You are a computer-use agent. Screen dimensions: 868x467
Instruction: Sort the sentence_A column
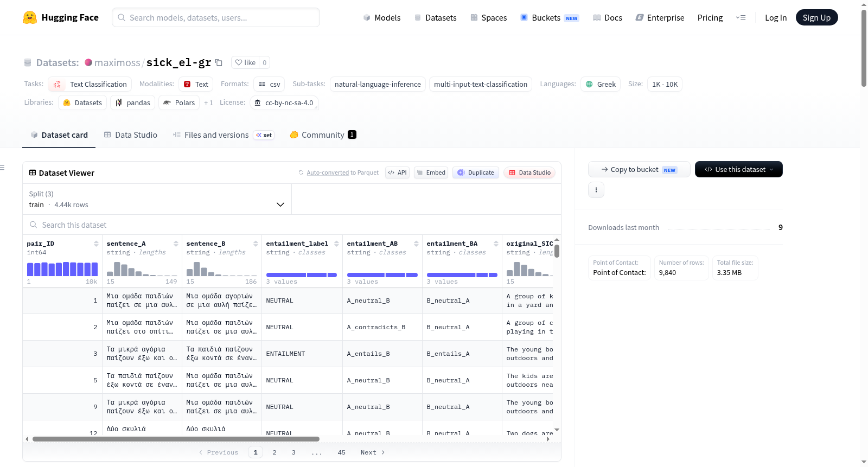pos(176,244)
